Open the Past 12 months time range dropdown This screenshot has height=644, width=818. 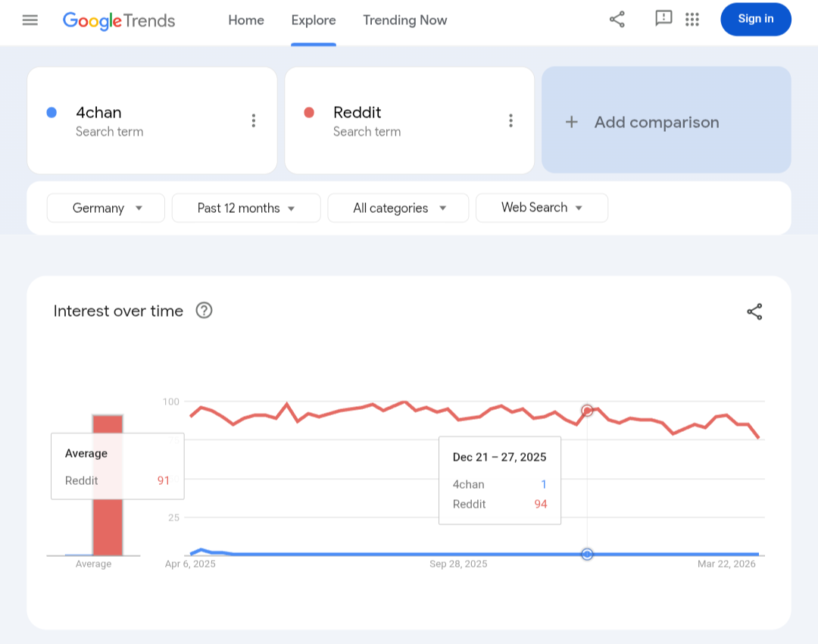click(246, 208)
